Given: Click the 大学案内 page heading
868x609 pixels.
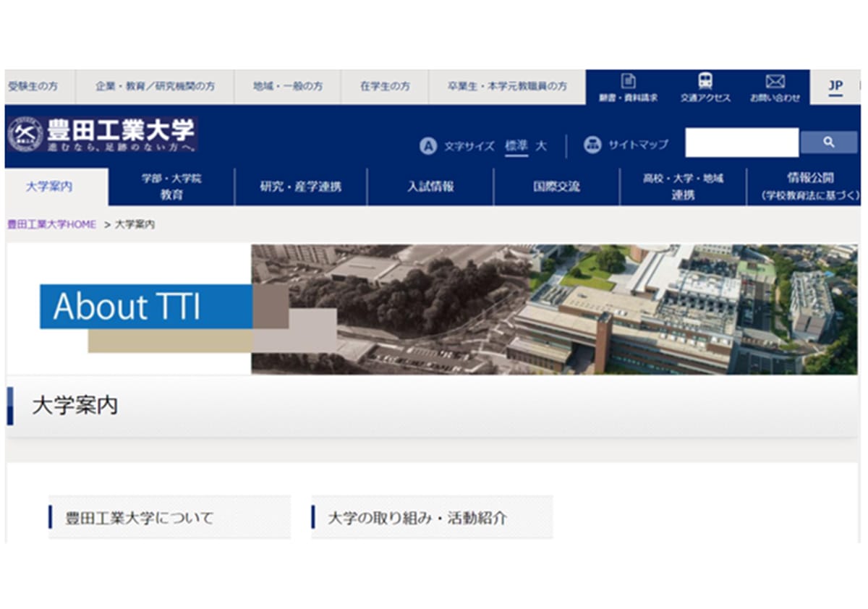Looking at the screenshot, I should pyautogui.click(x=75, y=406).
